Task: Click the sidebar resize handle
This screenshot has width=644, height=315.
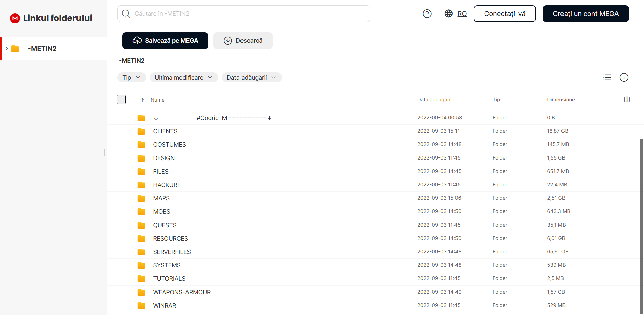Action: click(x=105, y=153)
